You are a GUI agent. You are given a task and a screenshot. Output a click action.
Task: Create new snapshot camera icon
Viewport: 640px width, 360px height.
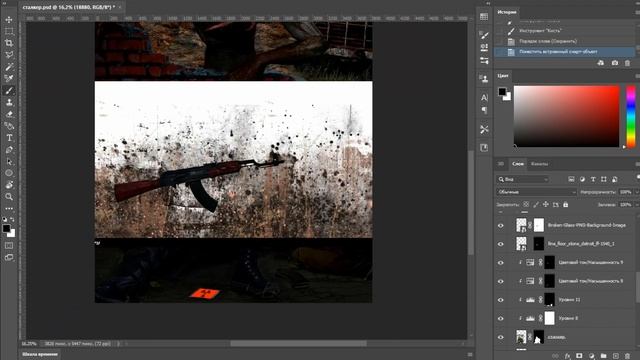[615, 63]
